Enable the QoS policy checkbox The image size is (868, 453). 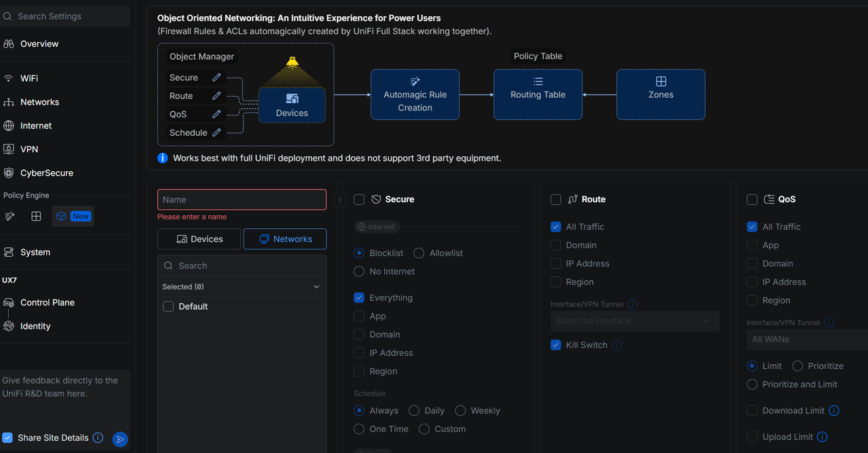click(x=752, y=200)
